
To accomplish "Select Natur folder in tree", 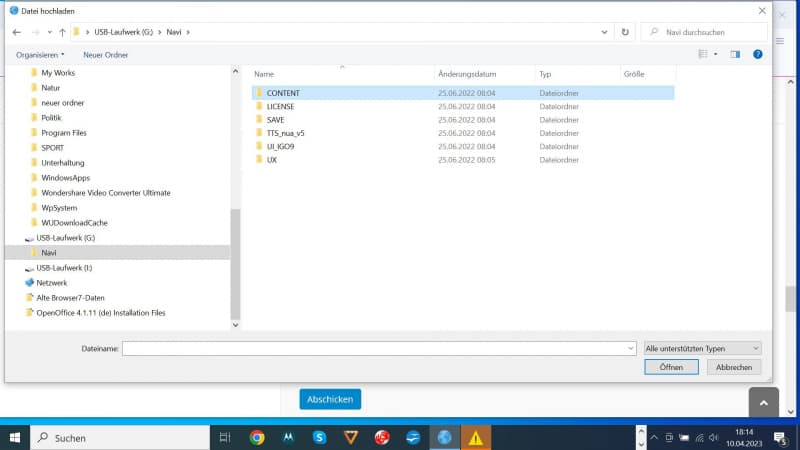I will pos(51,88).
